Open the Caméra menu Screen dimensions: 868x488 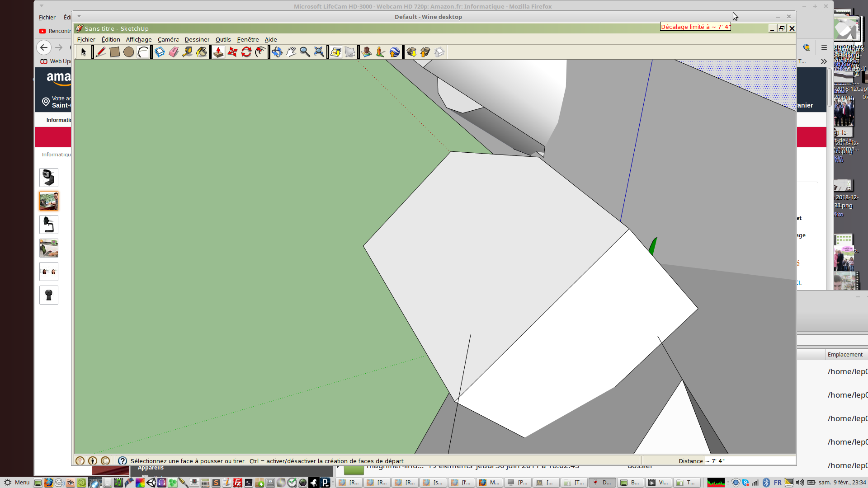click(x=168, y=40)
